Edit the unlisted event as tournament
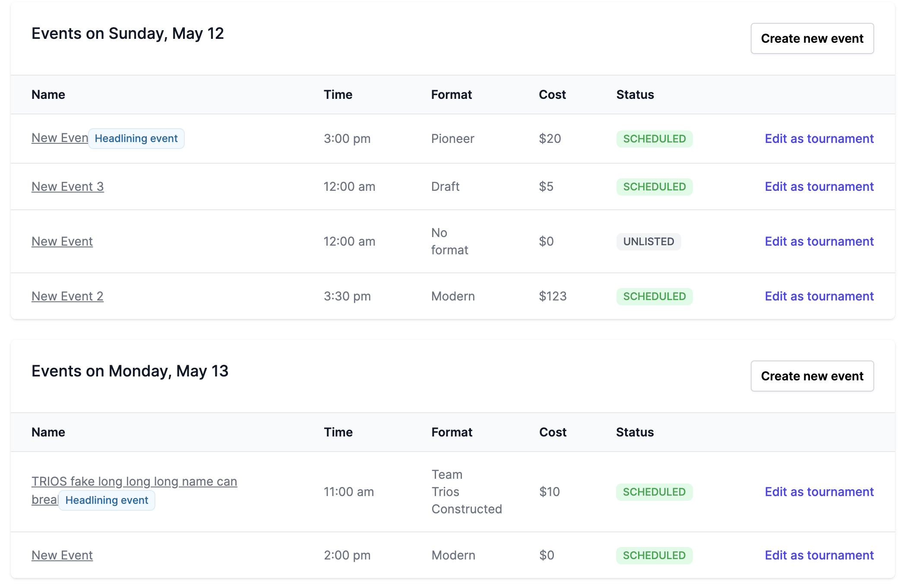Viewport: 904px width, 588px height. pos(819,241)
